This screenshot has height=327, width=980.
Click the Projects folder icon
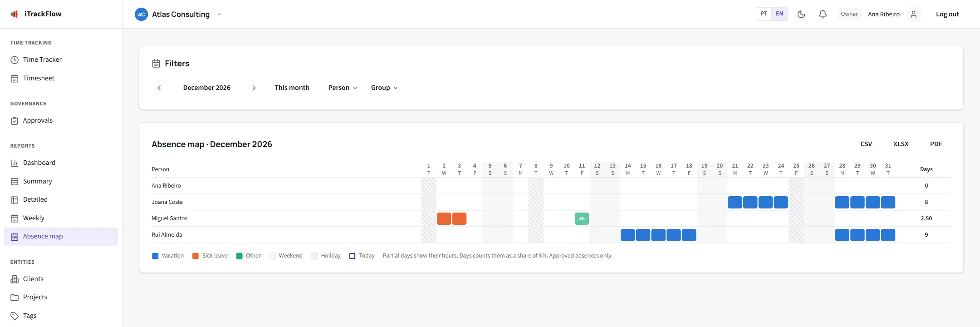pos(15,297)
